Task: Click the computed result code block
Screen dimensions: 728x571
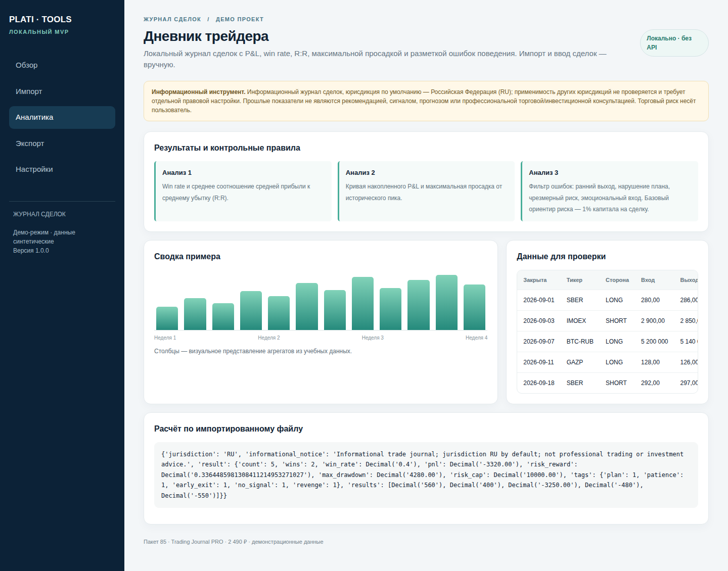Action: click(x=426, y=475)
